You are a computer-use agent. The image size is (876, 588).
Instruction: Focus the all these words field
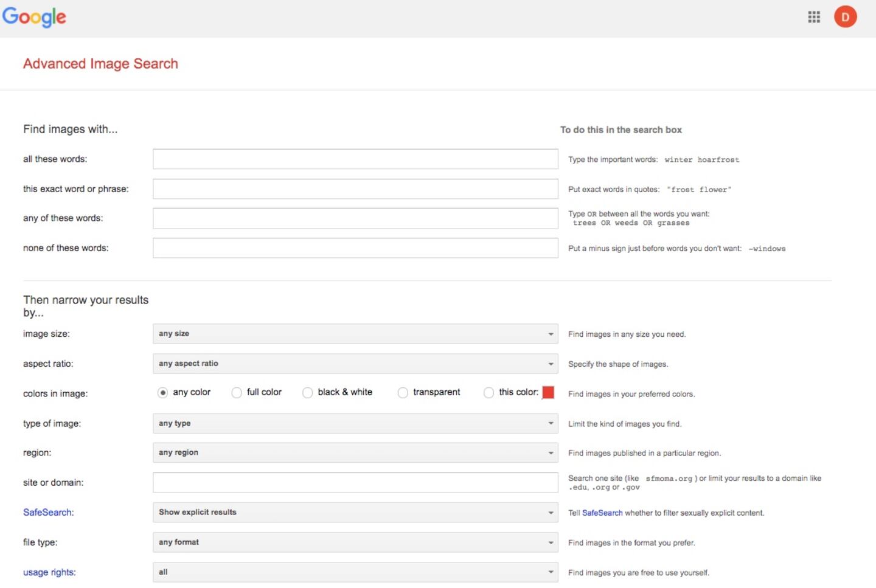click(355, 159)
